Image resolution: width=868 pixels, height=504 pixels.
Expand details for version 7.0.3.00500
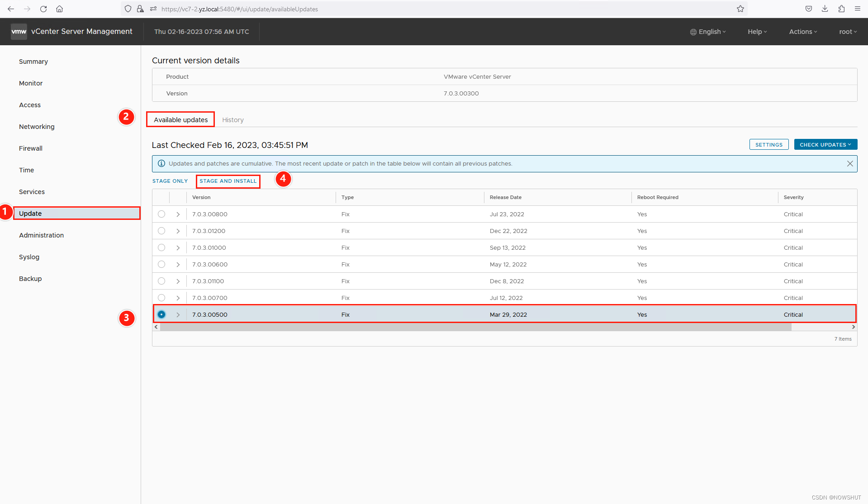click(178, 314)
